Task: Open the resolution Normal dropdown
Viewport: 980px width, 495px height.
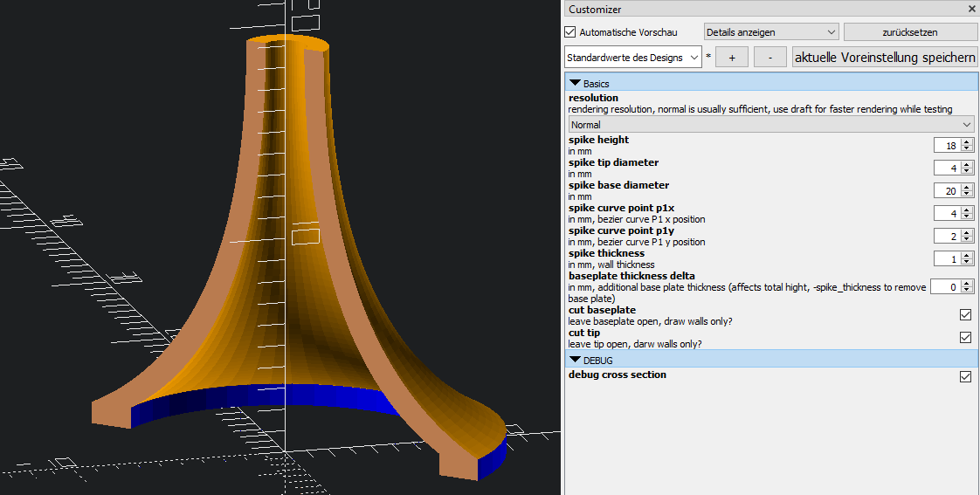Action: point(771,124)
